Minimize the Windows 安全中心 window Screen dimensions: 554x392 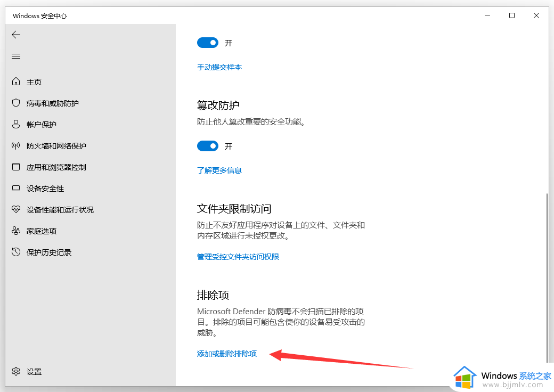487,15
